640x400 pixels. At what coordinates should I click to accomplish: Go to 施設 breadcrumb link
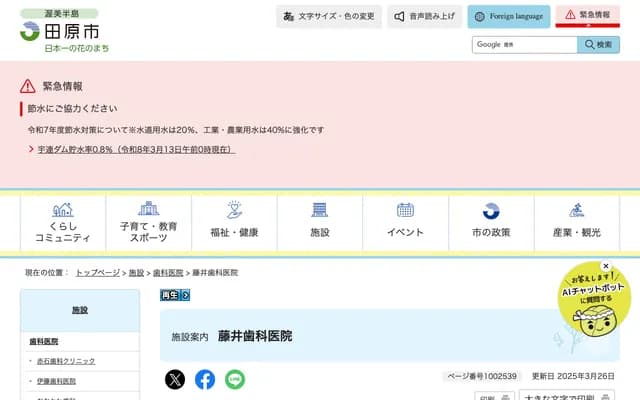(x=136, y=273)
